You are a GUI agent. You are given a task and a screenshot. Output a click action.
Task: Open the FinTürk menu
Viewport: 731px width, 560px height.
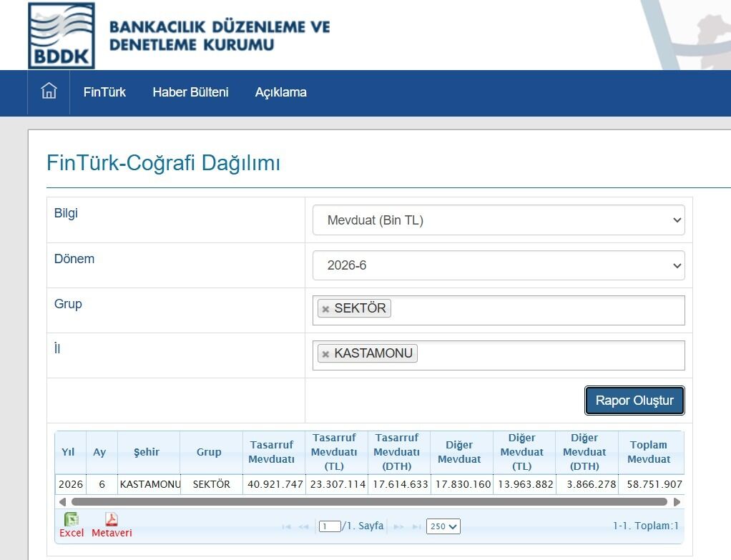click(x=104, y=92)
